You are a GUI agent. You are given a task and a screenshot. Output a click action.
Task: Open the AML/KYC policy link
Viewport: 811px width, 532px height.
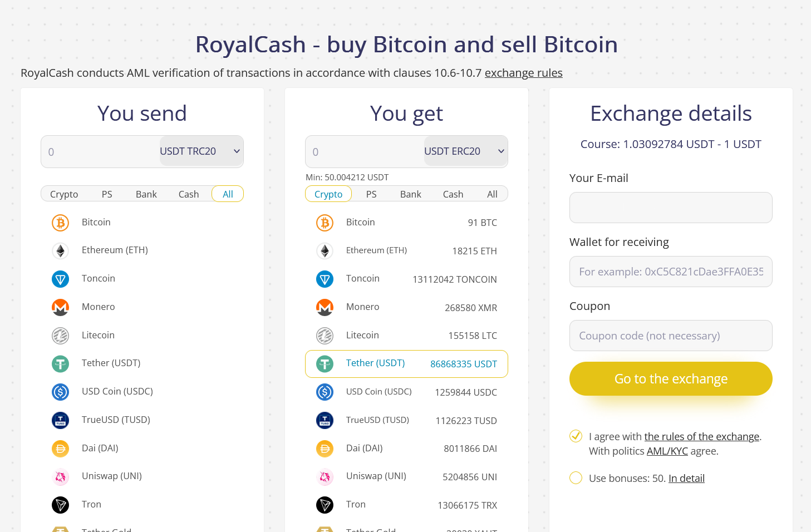(x=667, y=451)
